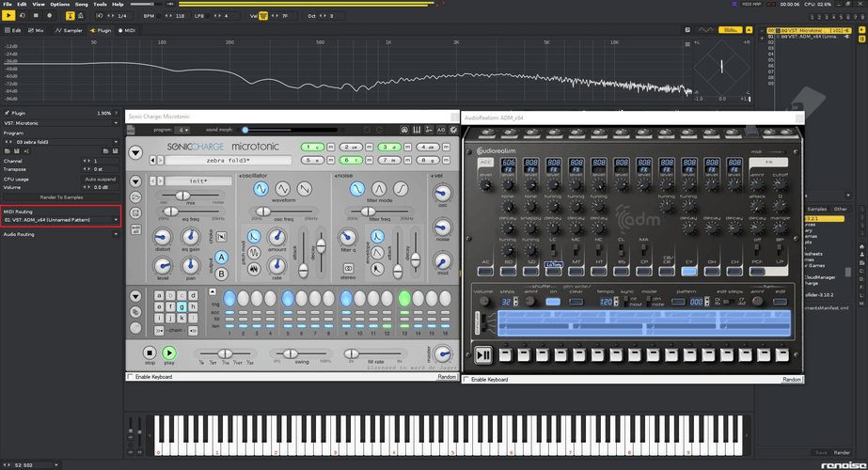Image resolution: width=868 pixels, height=470 pixels.
Task: Enable Keyboard checkbox in ADM window
Action: click(x=466, y=380)
